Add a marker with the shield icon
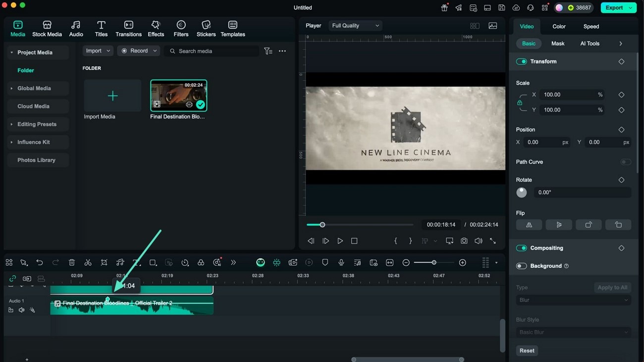This screenshot has height=362, width=644. 325,262
